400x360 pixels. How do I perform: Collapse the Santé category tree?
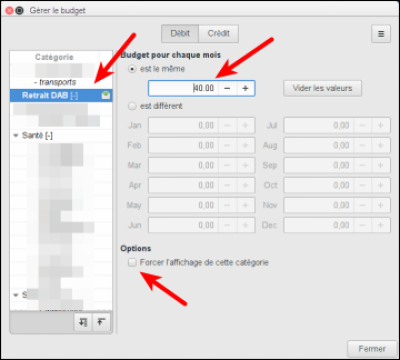(15, 136)
